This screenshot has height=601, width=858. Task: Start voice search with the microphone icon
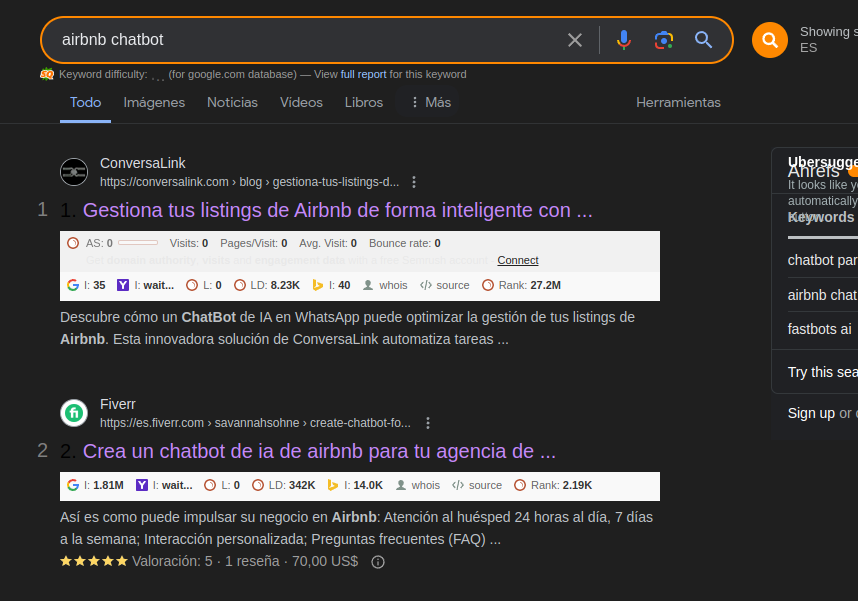(x=623, y=40)
